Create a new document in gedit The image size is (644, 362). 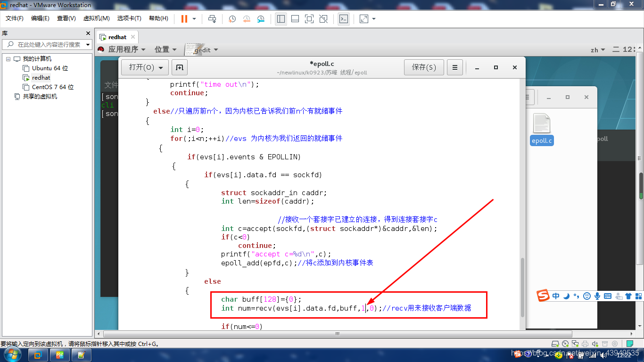[x=180, y=67]
